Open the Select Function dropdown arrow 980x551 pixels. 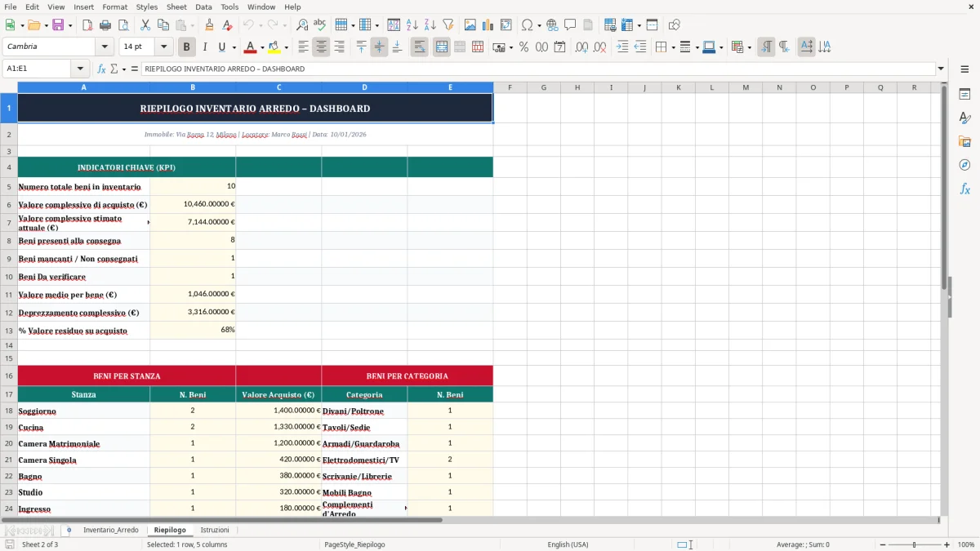click(124, 69)
